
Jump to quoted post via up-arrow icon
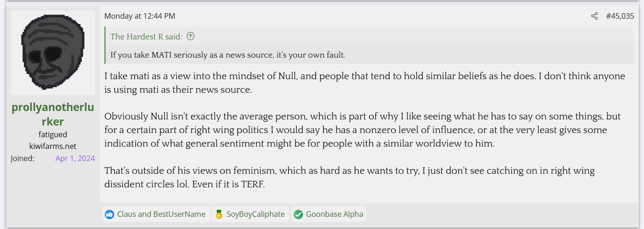(190, 37)
